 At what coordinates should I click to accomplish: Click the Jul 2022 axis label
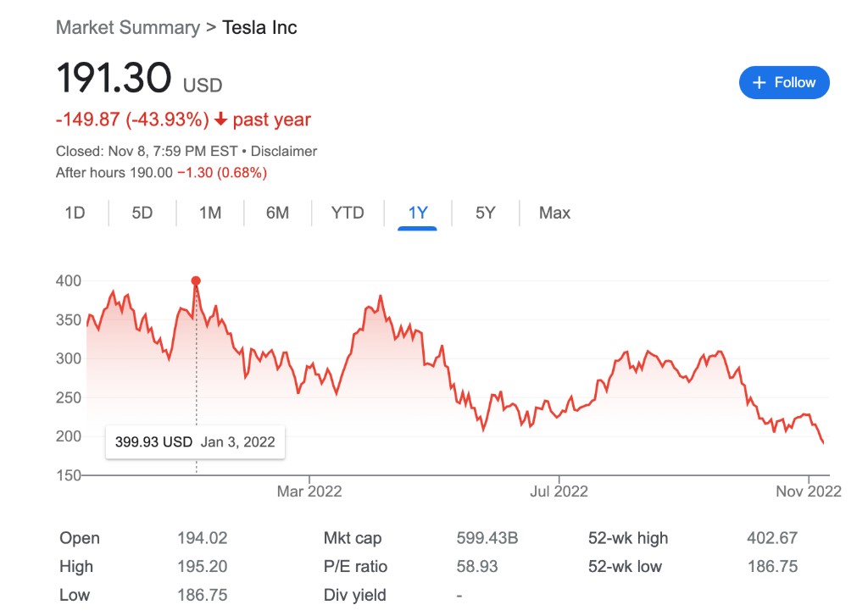pyautogui.click(x=559, y=491)
